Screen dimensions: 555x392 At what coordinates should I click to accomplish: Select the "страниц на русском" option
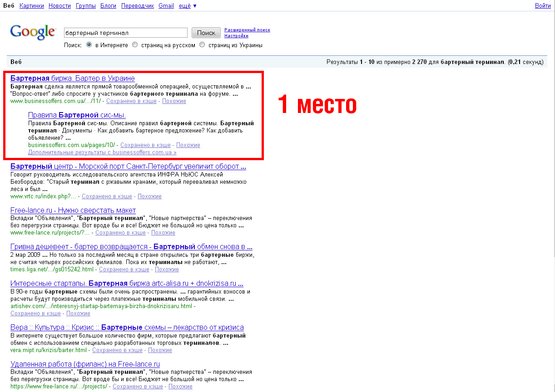pyautogui.click(x=135, y=44)
